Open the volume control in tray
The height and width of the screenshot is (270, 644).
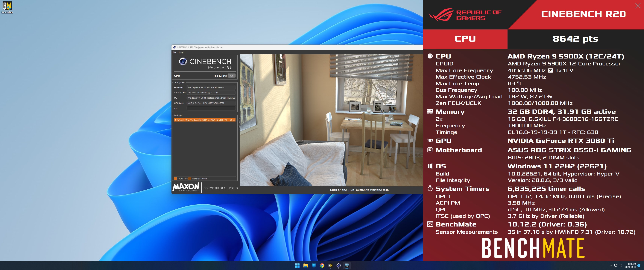620,265
